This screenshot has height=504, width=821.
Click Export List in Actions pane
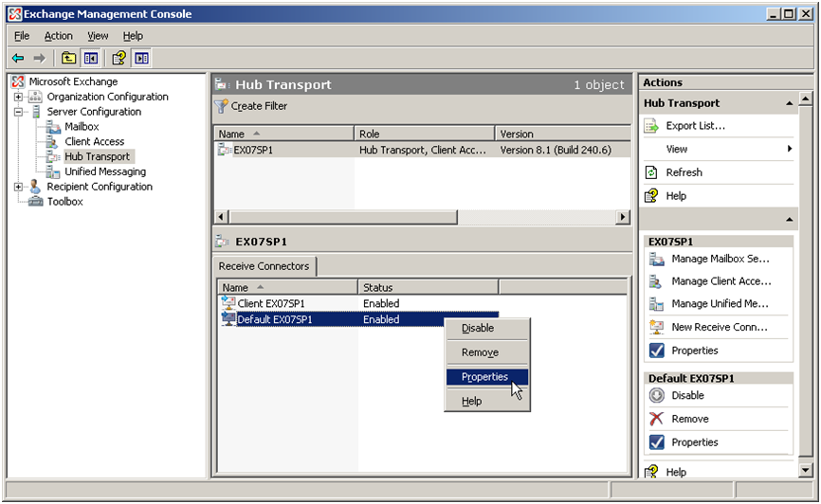click(x=695, y=126)
